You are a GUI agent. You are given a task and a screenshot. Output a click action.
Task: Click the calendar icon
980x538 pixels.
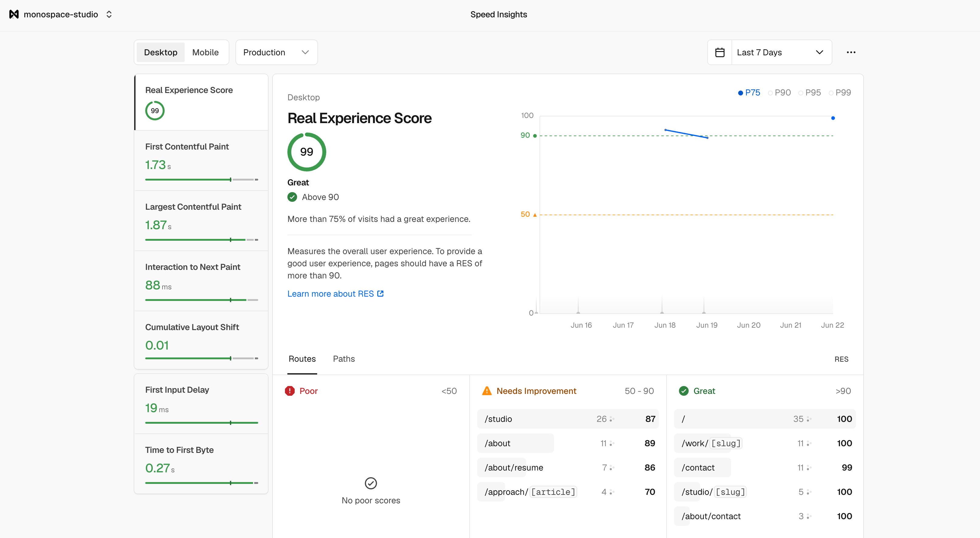pos(720,52)
